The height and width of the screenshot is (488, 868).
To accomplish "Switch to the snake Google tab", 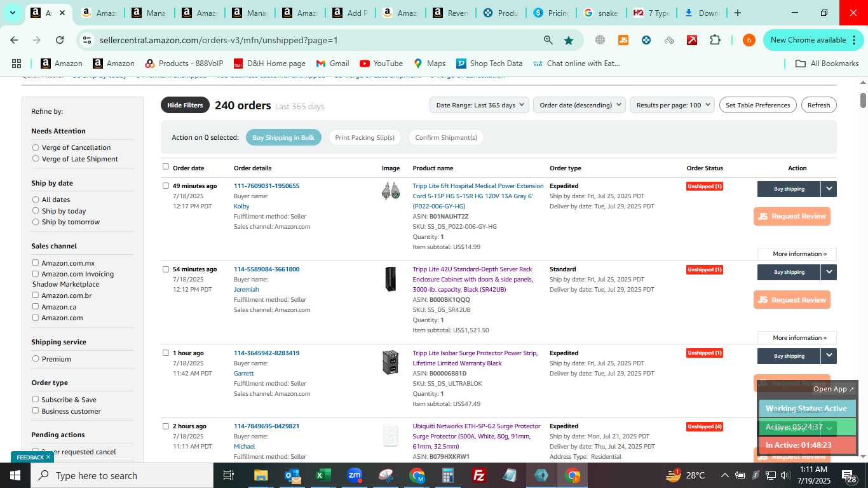I will click(x=600, y=13).
